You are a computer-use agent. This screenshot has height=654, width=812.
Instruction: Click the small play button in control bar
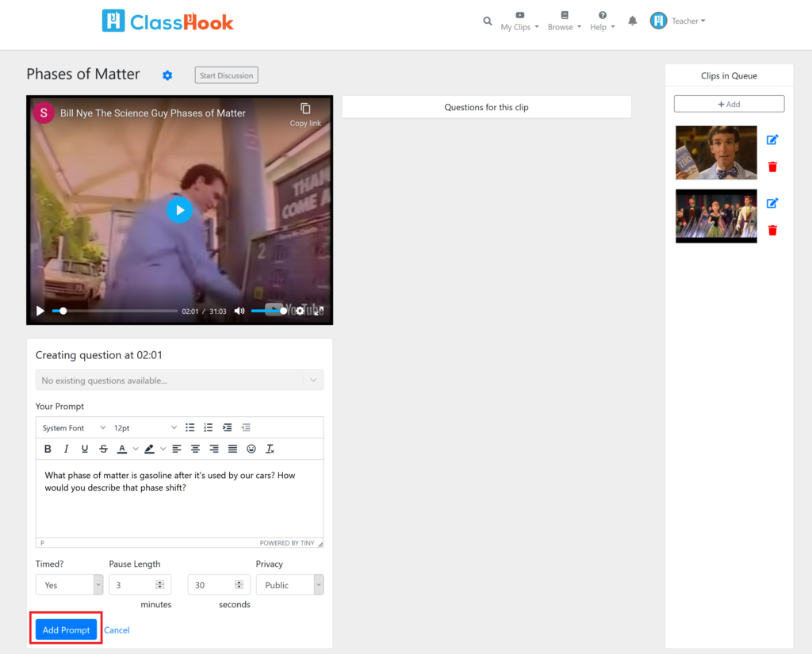click(40, 311)
